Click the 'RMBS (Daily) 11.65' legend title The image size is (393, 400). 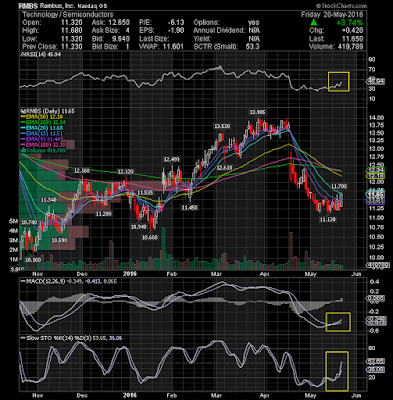click(48, 111)
